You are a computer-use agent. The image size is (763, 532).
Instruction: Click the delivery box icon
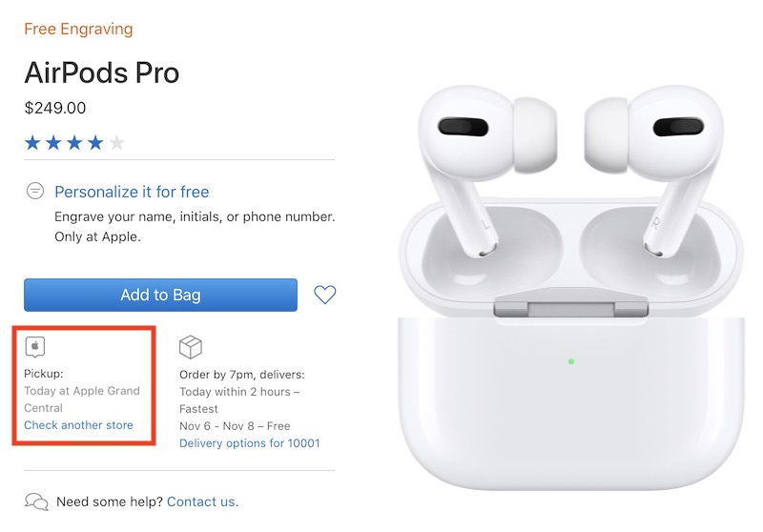tap(190, 347)
